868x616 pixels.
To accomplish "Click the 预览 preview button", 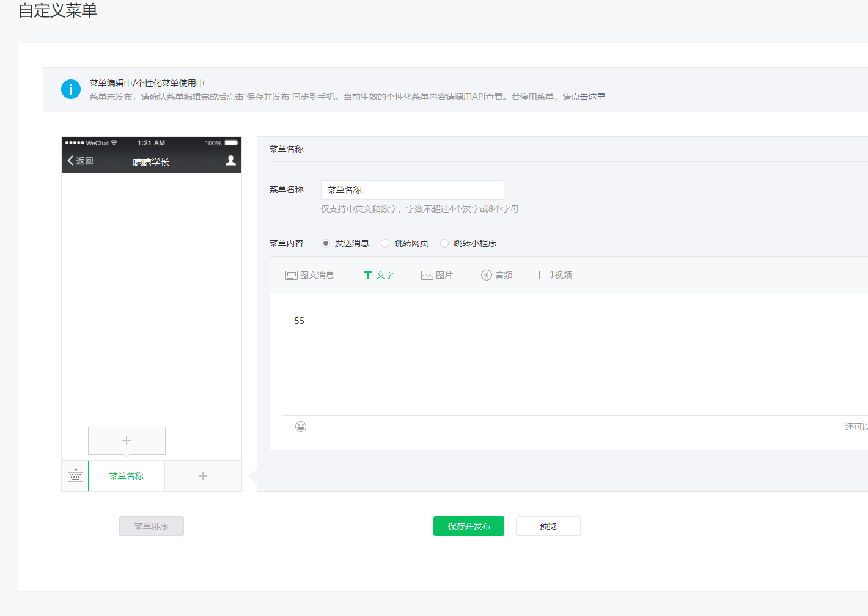I will [x=548, y=526].
